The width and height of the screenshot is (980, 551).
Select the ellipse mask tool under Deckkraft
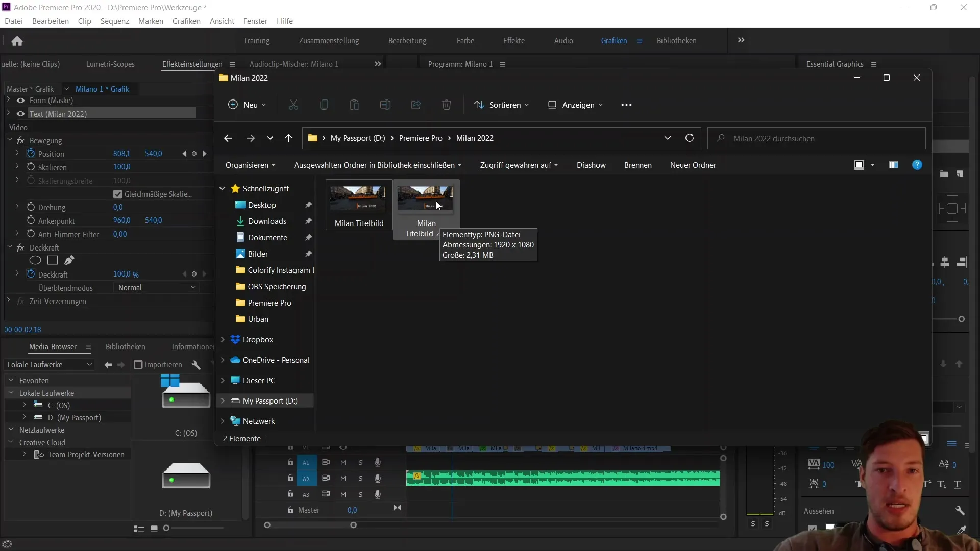tap(35, 260)
